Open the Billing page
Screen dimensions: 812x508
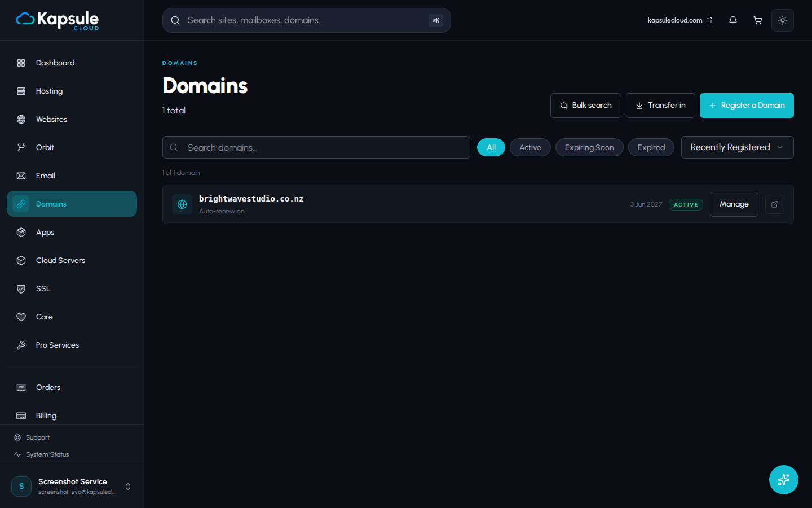(72, 415)
